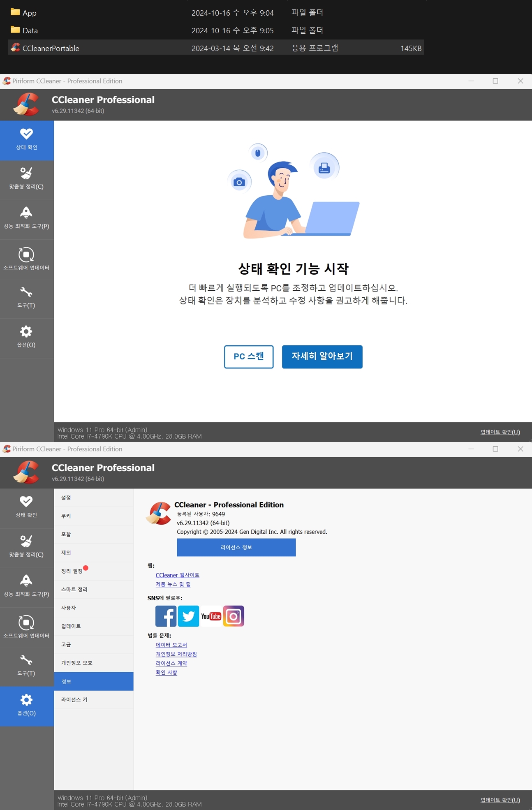Maximize the upper CCleaner window
Screen dimensions: 532x810
(x=495, y=81)
